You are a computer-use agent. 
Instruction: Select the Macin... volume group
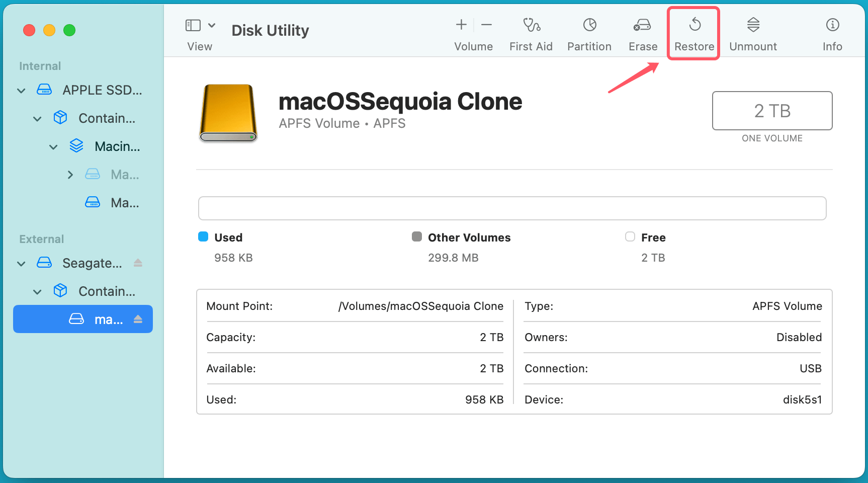pyautogui.click(x=117, y=146)
